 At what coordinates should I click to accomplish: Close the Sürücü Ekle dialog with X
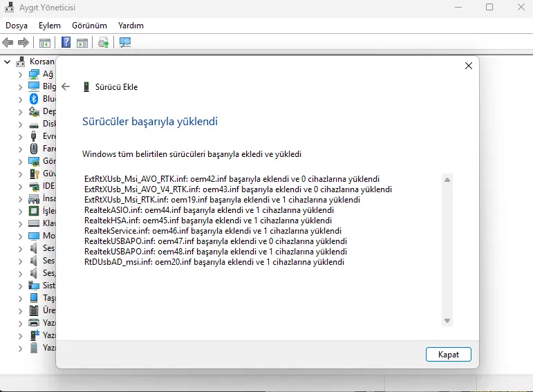click(x=469, y=66)
